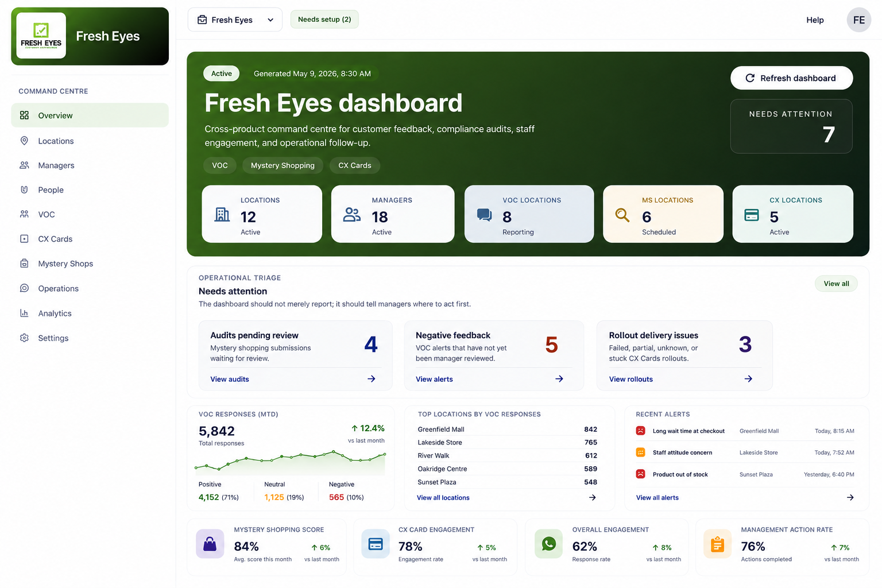This screenshot has height=588, width=882.
Task: Click the Settings gear icon in sidebar
Action: tap(24, 338)
